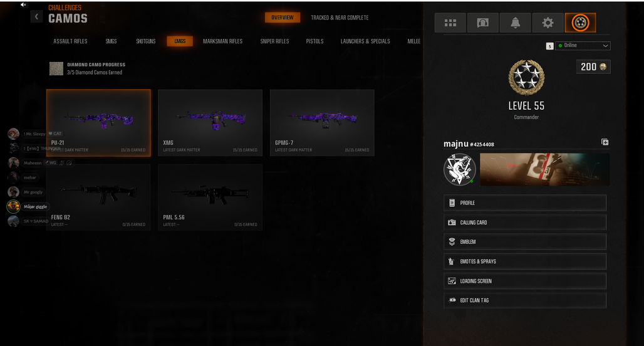Switch to the Assault Rifles tab
Viewport: 644px width, 346px height.
[70, 41]
